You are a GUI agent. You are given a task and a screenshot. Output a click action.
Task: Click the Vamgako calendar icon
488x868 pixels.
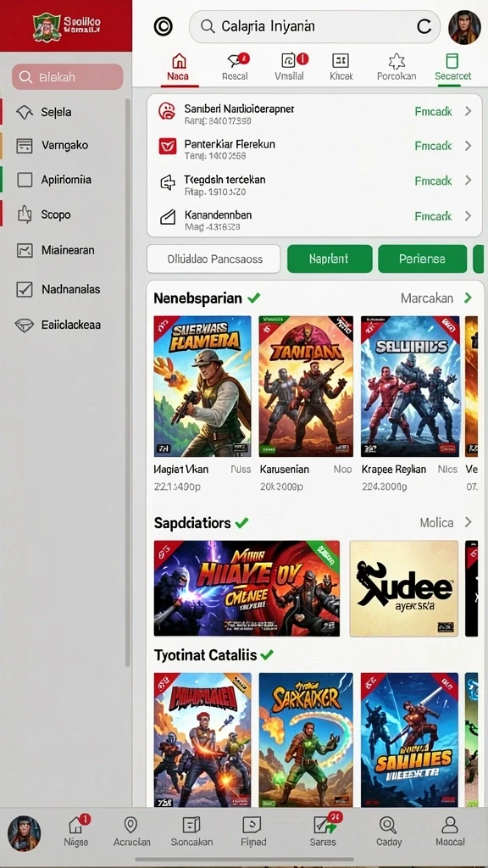point(25,146)
